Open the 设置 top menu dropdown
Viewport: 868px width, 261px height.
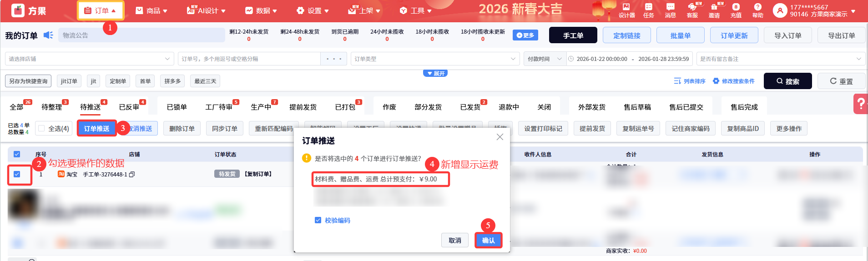313,10
